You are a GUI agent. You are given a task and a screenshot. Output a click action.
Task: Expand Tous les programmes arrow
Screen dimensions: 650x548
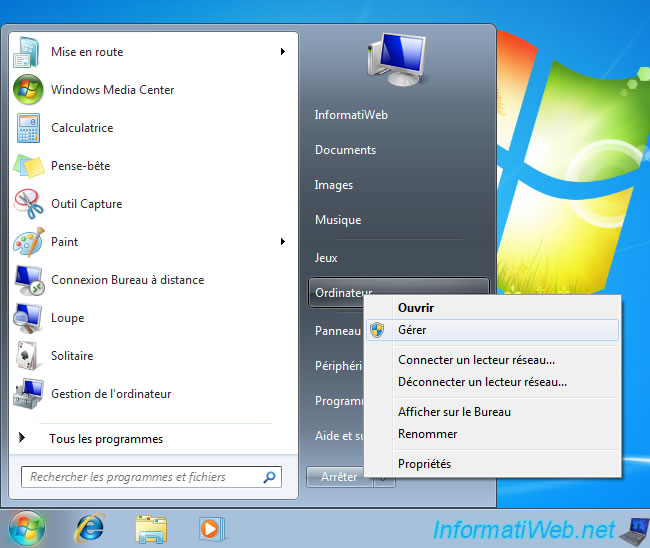(22, 437)
